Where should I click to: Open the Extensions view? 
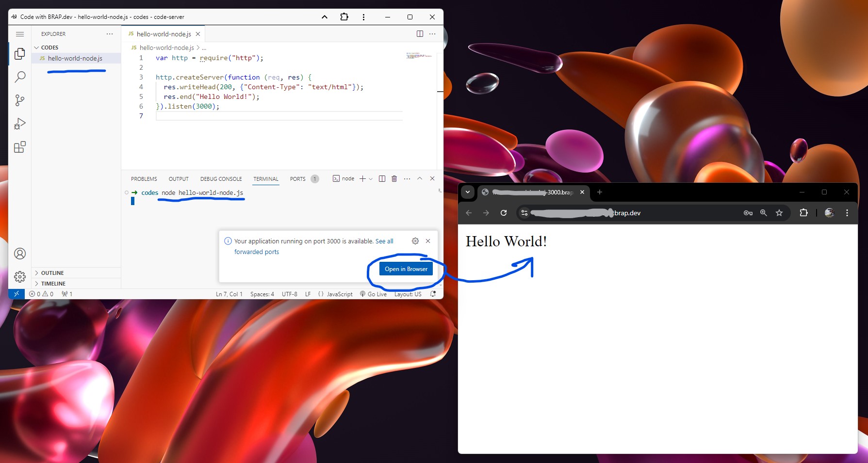coord(20,147)
